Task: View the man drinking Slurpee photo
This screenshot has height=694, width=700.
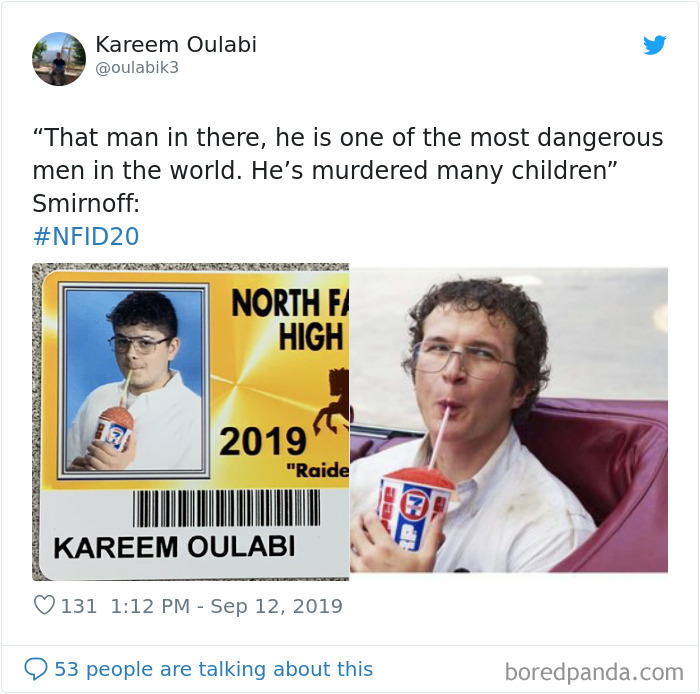Action: (x=509, y=420)
